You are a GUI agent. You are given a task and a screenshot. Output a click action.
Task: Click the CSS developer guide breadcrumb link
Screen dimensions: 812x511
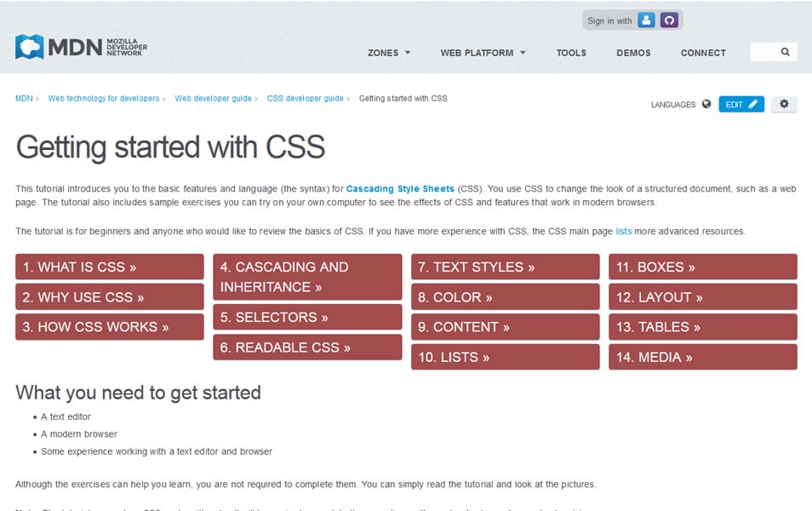(306, 98)
